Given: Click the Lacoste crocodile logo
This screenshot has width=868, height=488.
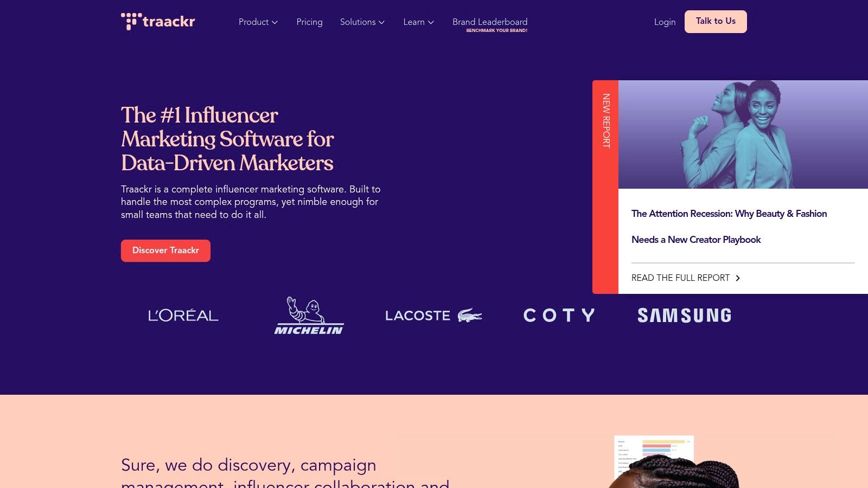Looking at the screenshot, I should [470, 316].
